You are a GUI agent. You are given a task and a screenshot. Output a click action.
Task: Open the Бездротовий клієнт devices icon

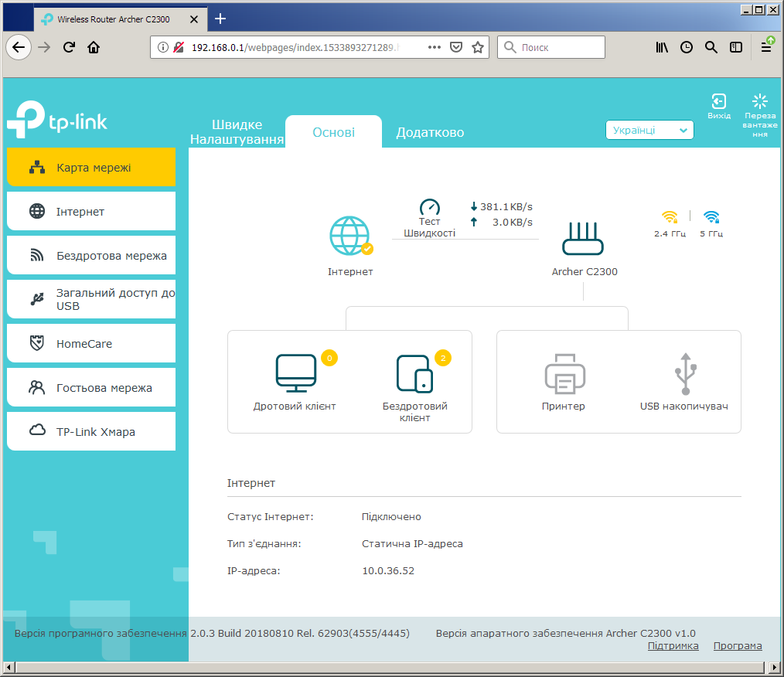pyautogui.click(x=414, y=374)
